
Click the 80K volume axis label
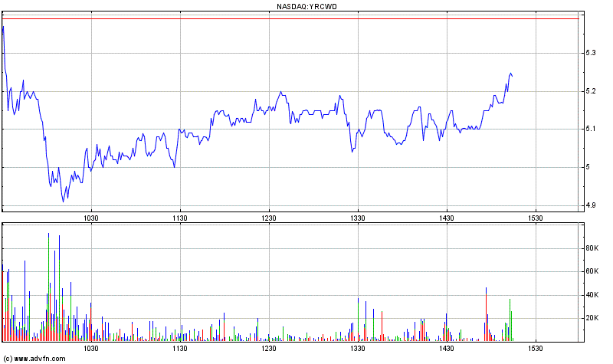click(592, 248)
